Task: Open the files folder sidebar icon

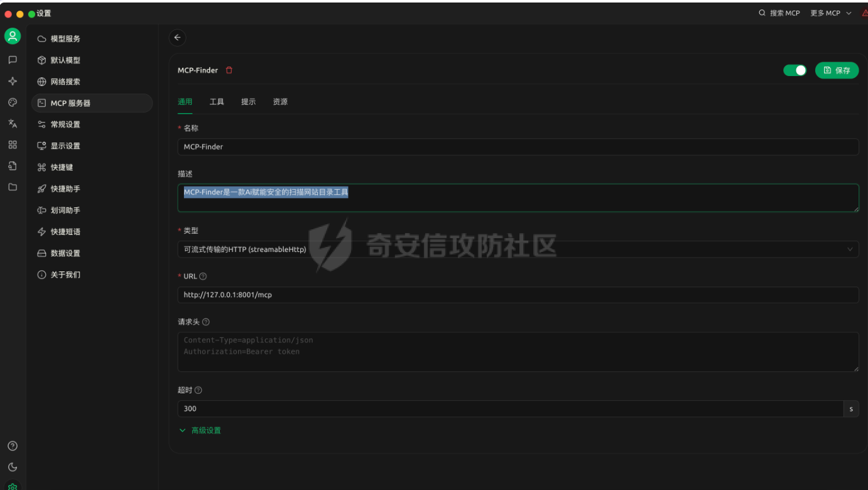Action: [x=13, y=187]
